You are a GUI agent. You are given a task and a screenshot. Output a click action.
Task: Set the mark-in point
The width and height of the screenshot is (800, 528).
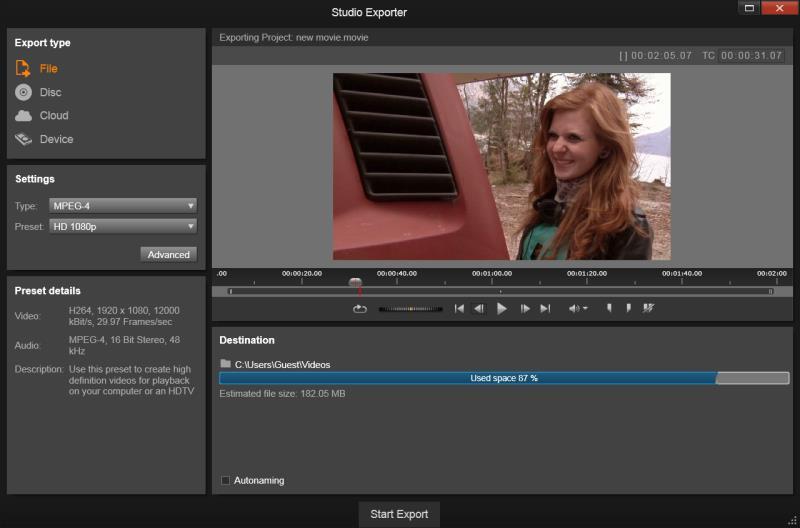(609, 308)
